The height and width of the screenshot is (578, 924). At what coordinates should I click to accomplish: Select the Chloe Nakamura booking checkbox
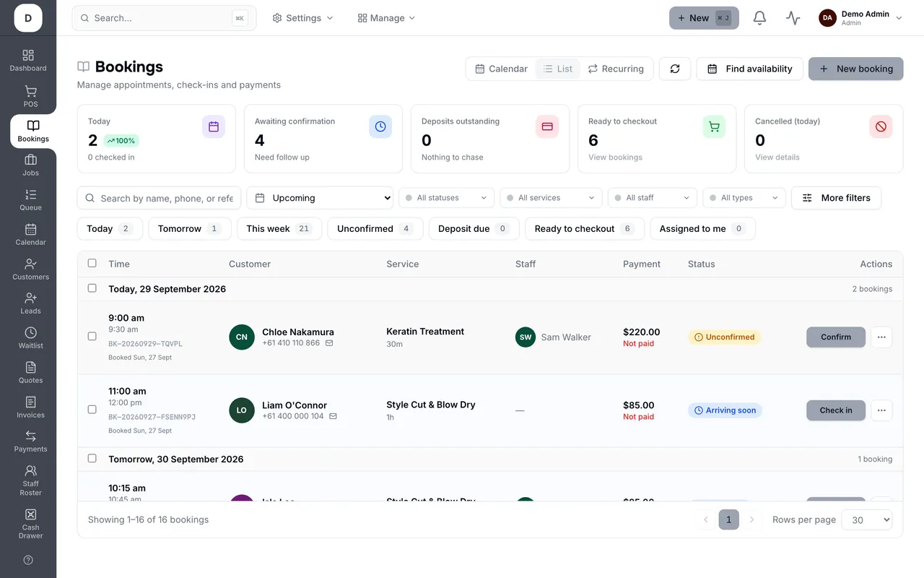click(92, 336)
